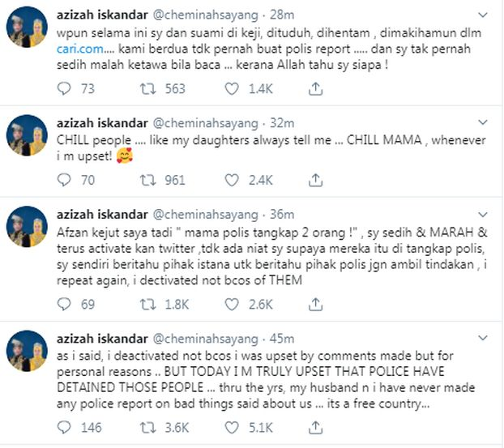Expand the 28m tweet options chevron
The image size is (504, 448).
(x=483, y=15)
